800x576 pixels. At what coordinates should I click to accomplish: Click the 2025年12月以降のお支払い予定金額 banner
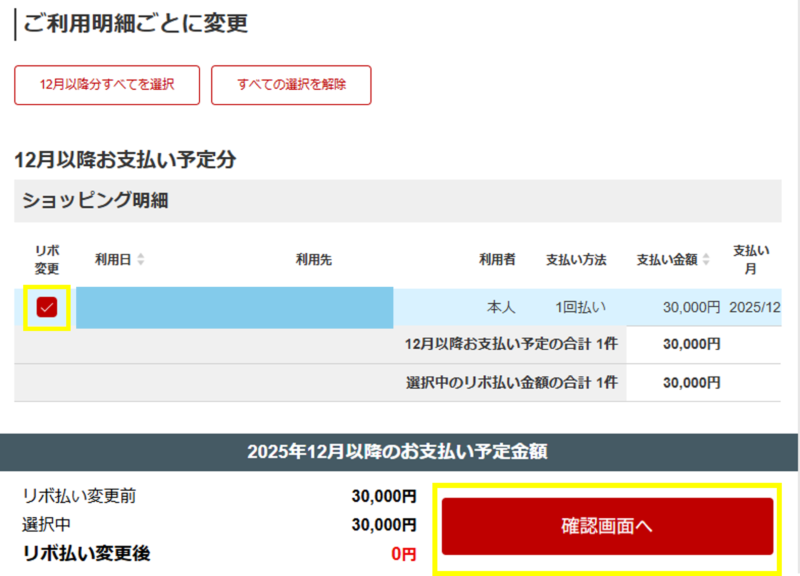point(400,452)
